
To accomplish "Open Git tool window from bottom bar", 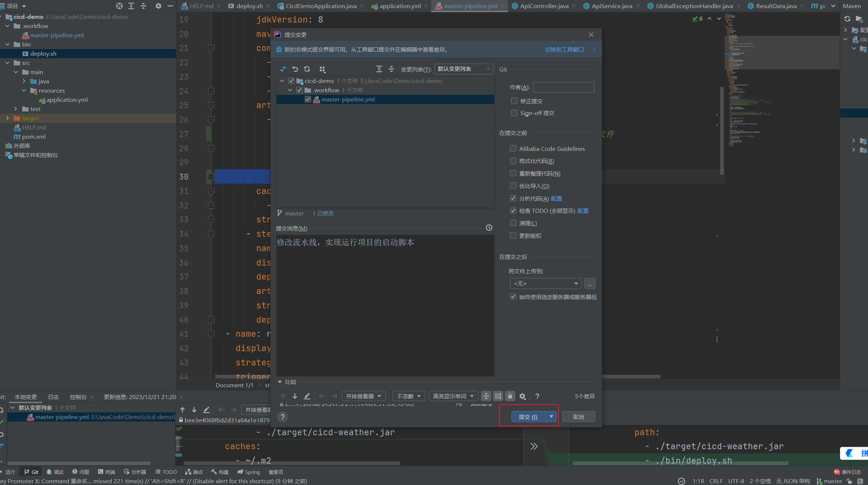I will click(31, 472).
